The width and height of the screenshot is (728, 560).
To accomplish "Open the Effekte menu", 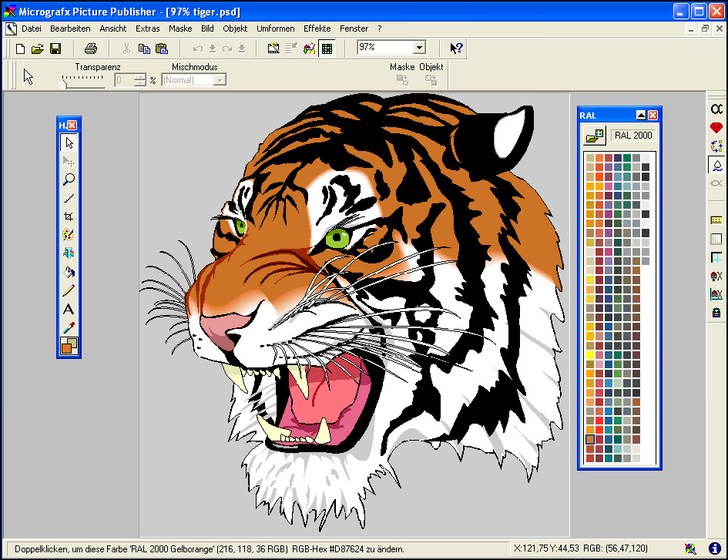I will 317,29.
